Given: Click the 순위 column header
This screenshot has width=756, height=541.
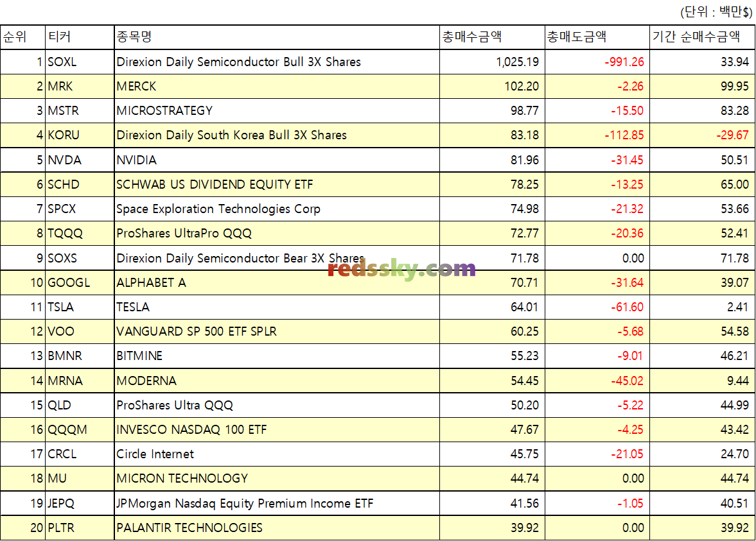Looking at the screenshot, I should (x=22, y=37).
